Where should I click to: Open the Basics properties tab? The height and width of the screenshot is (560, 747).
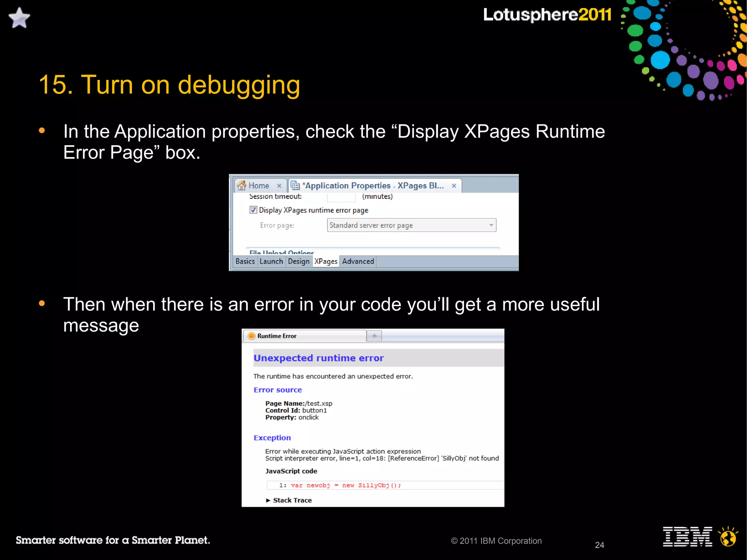pyautogui.click(x=245, y=261)
